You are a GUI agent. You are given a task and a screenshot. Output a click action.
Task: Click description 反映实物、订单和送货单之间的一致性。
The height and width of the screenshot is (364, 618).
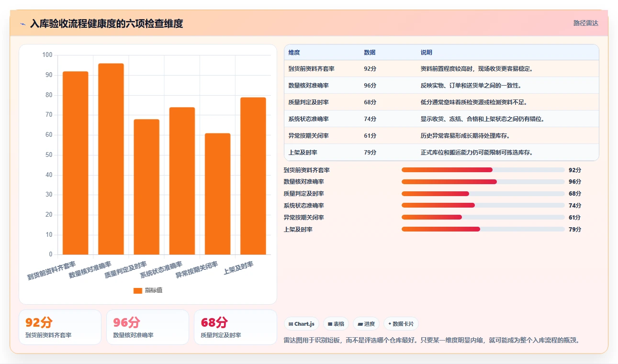[471, 86]
